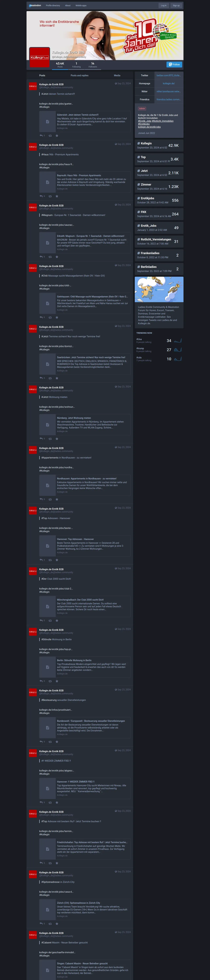This screenshot has height=980, width=210.
Task: Favourite the Hannover Top Adressen post
Action: pyautogui.click(x=57, y=560)
